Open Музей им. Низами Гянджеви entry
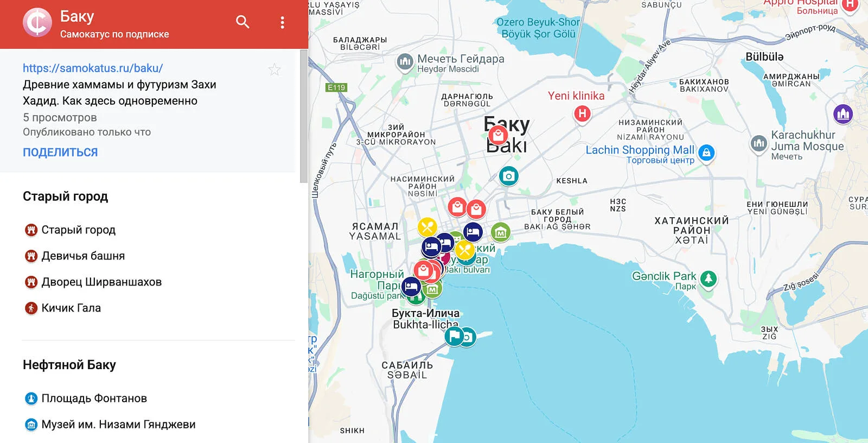This screenshot has width=868, height=443. pyautogui.click(x=118, y=424)
